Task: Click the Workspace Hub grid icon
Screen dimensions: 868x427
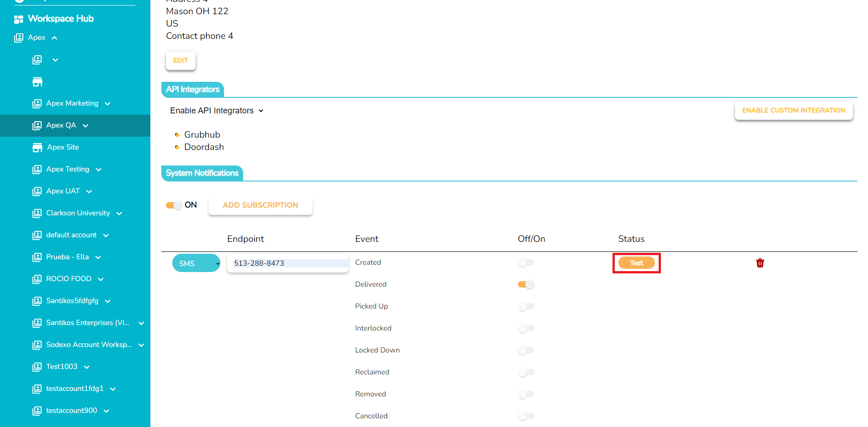Action: [19, 19]
